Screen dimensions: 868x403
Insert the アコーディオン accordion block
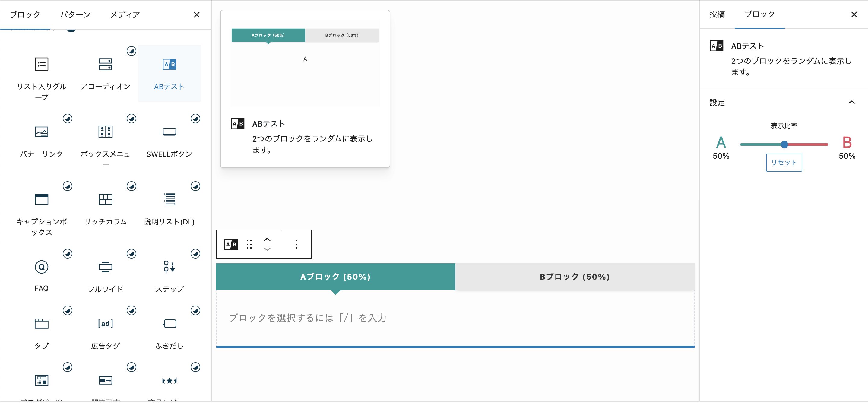[x=105, y=72]
